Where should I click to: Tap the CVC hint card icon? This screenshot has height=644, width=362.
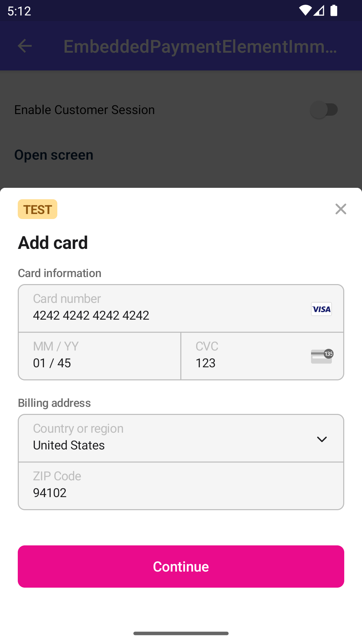[322, 356]
